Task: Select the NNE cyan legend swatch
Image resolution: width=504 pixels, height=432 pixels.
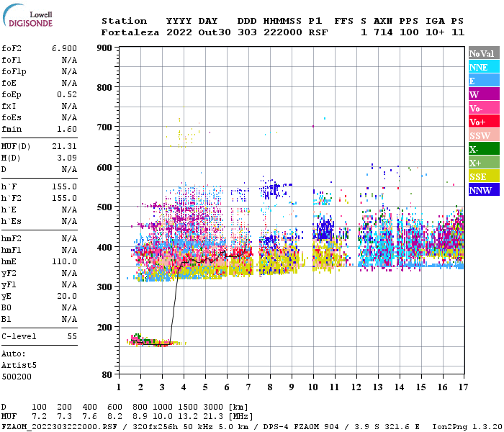Action: point(484,67)
